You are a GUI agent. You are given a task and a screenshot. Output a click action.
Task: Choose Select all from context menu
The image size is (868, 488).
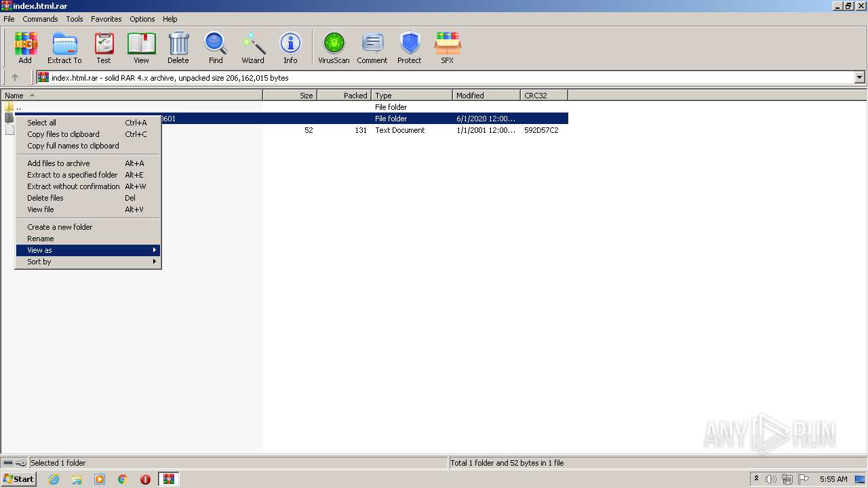pos(88,123)
